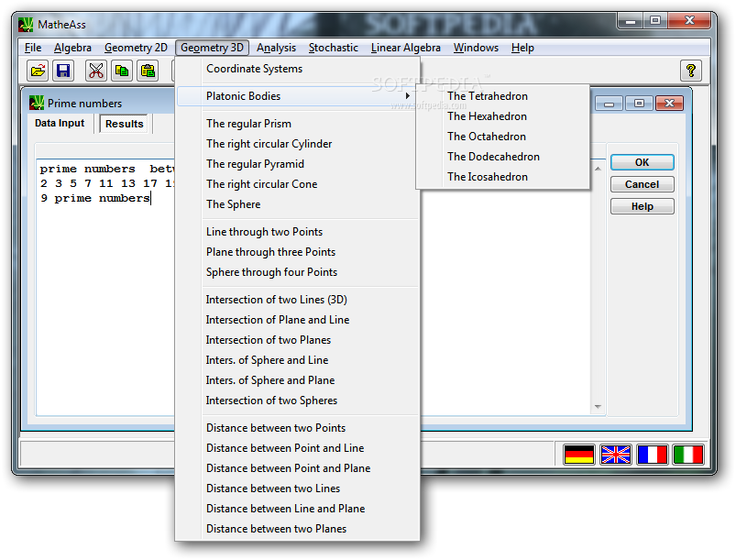Open the Analysis menu
This screenshot has width=736, height=560.
click(x=276, y=48)
